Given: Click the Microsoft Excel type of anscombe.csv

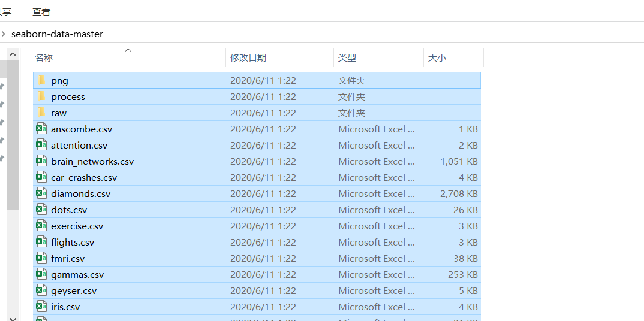Looking at the screenshot, I should 377,129.
